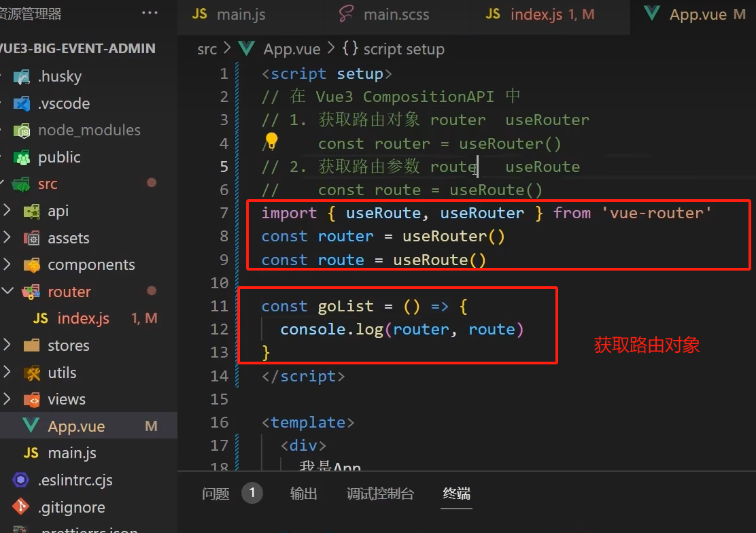Open the 问题 problems panel tab
This screenshot has height=533, width=756.
[x=216, y=494]
